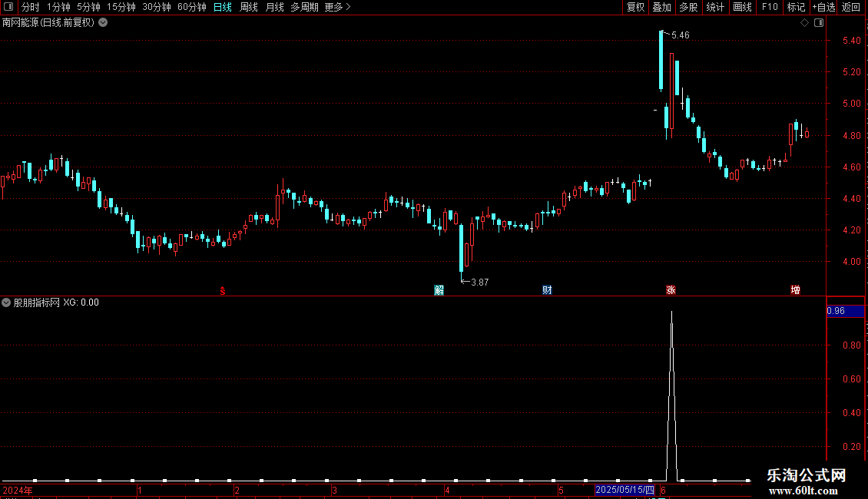Viewport: 868px width, 499px height.
Task: Click the 复权 adjustment button
Action: (x=635, y=7)
